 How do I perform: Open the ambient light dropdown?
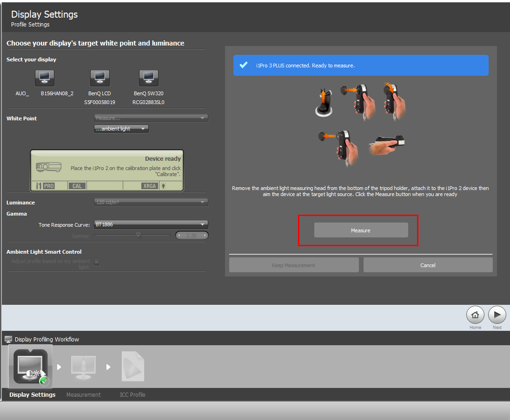[121, 129]
